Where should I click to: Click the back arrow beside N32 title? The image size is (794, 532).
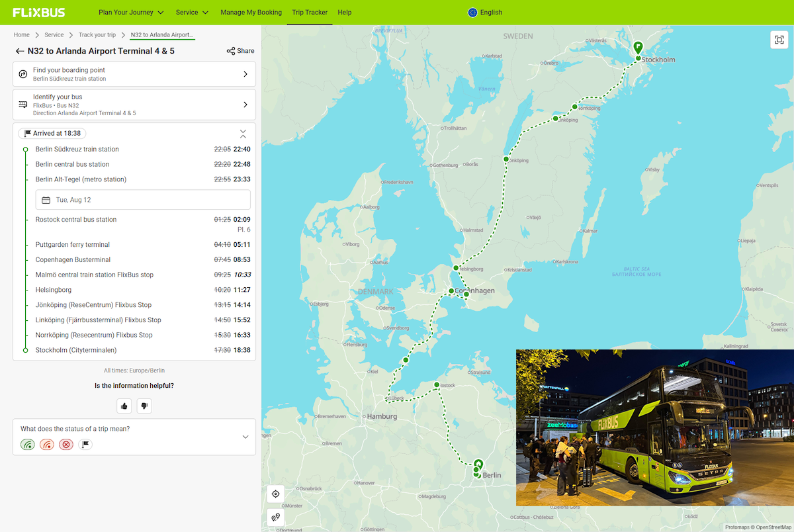20,51
